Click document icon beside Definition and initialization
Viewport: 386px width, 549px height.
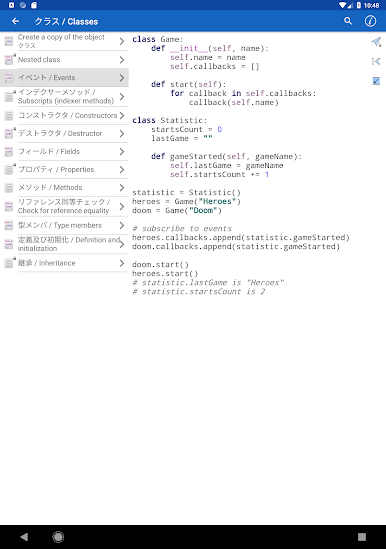(9, 244)
